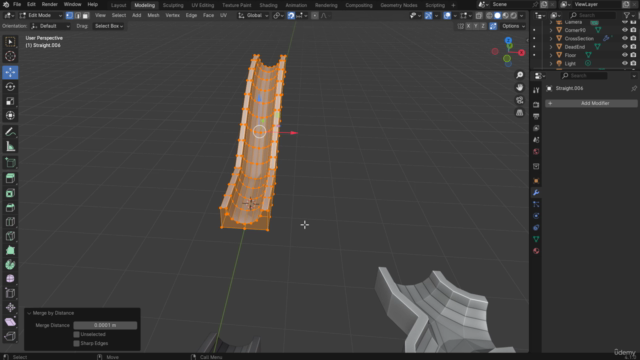Check the Unselected checkbox
This screenshot has width=640, height=360.
pyautogui.click(x=76, y=334)
